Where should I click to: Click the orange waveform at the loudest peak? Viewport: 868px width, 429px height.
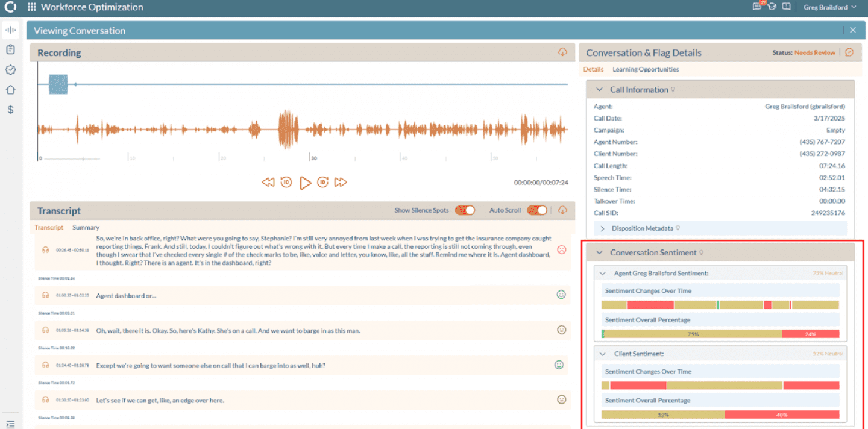tap(288, 129)
